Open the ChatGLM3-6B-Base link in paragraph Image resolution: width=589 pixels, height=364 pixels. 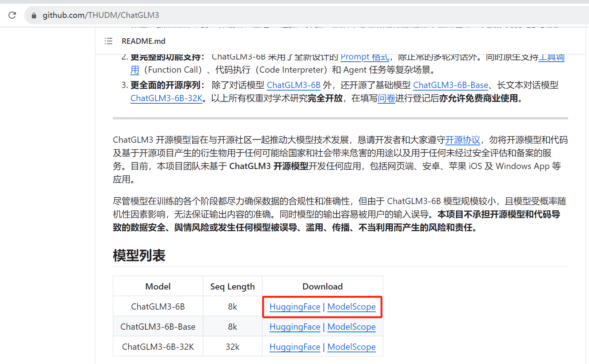tap(451, 85)
